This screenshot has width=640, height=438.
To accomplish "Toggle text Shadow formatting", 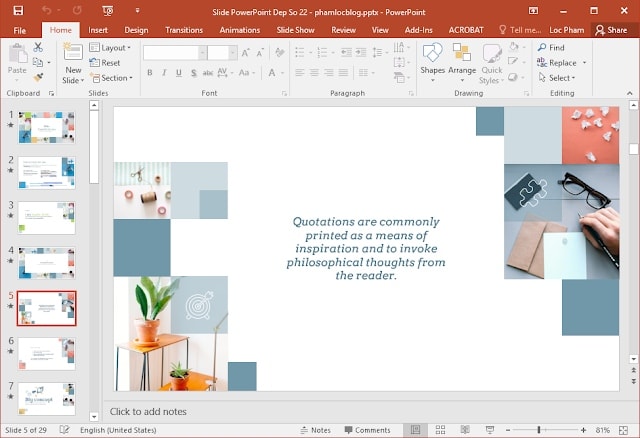I will tap(193, 73).
